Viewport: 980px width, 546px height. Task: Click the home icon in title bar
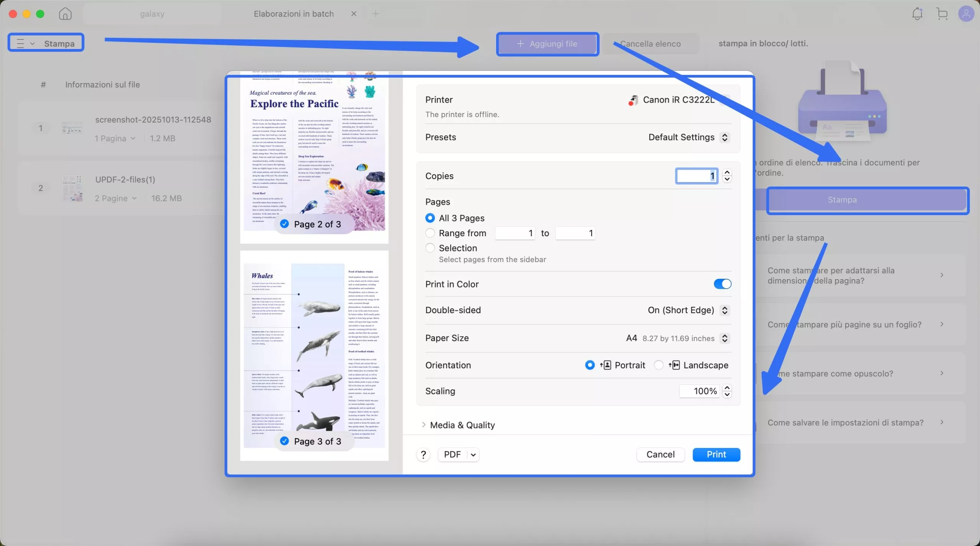point(65,14)
